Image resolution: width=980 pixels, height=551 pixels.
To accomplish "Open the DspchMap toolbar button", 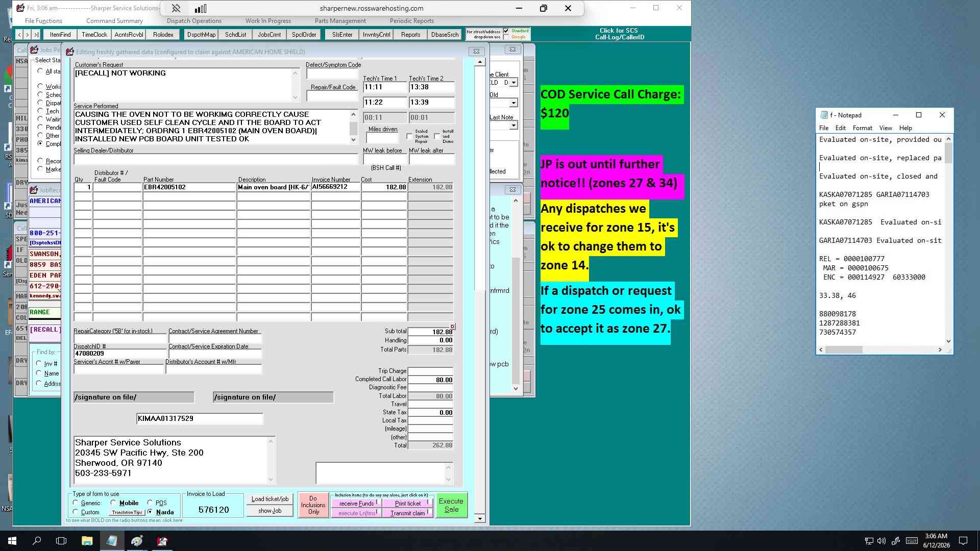I will (201, 35).
